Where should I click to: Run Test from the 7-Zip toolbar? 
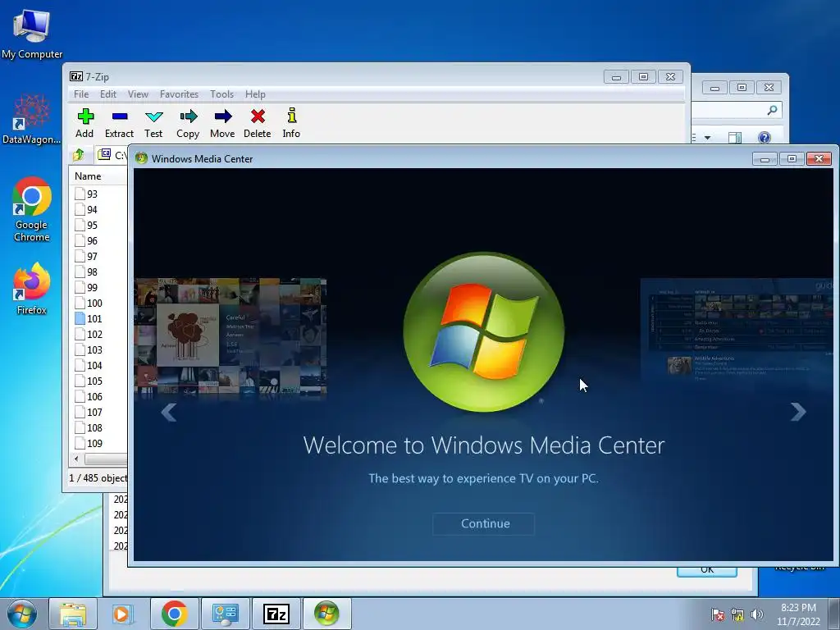(153, 123)
